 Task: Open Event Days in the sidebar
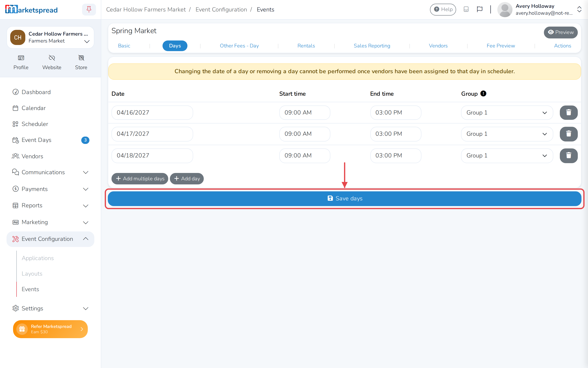[x=50, y=140]
